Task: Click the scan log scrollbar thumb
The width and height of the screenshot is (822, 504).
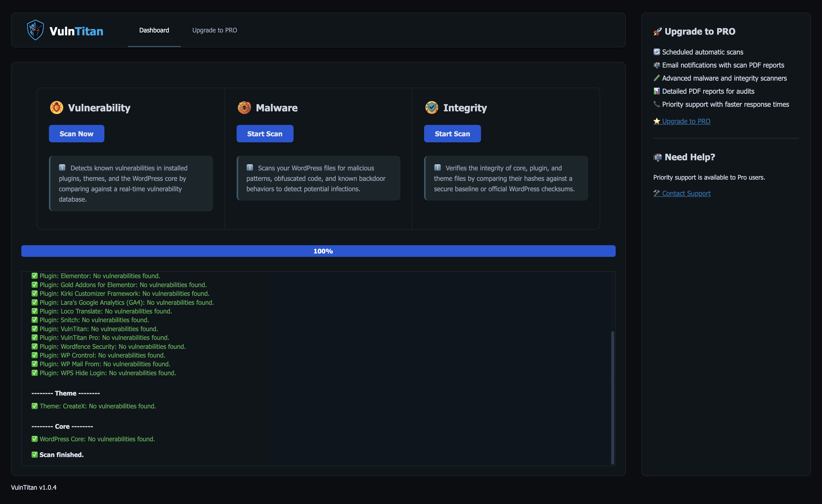Action: [x=613, y=397]
